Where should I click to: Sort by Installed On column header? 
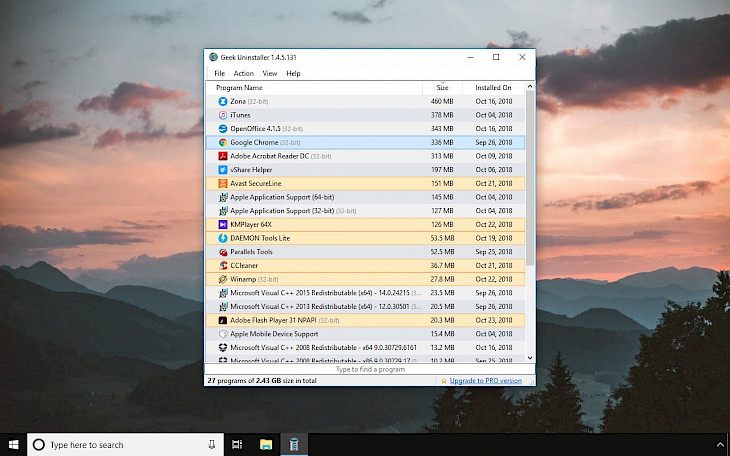click(493, 88)
